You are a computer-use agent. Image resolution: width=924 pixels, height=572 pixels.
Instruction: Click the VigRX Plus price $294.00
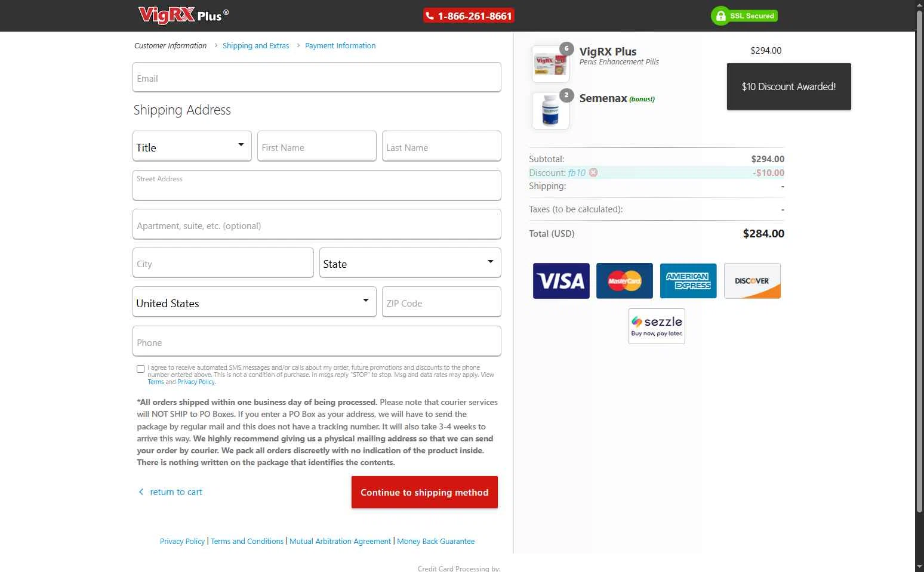[x=766, y=51]
